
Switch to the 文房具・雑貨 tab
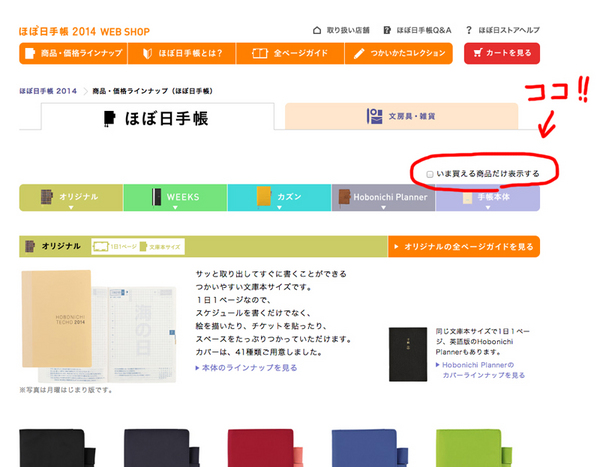(401, 116)
